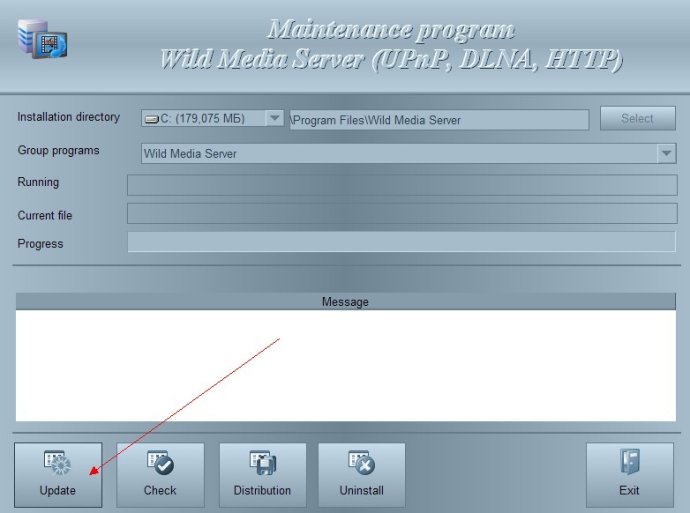Click the Running status field
This screenshot has height=513, width=690.
402,185
